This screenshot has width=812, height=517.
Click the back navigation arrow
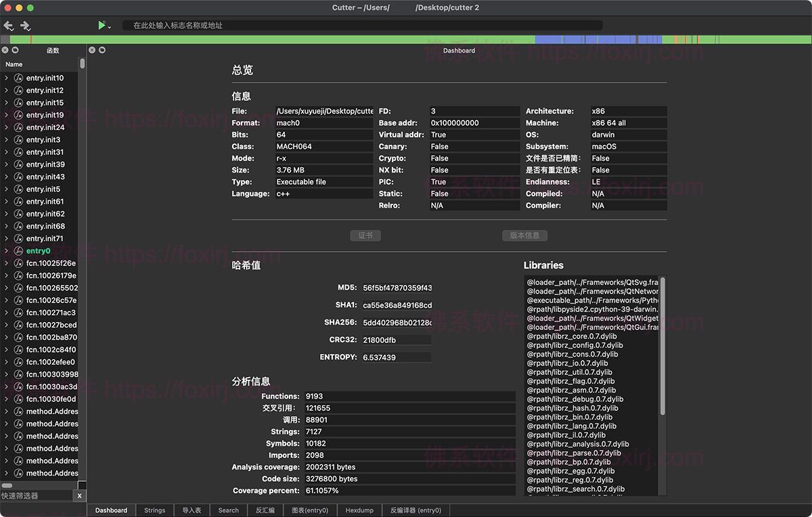(x=8, y=26)
